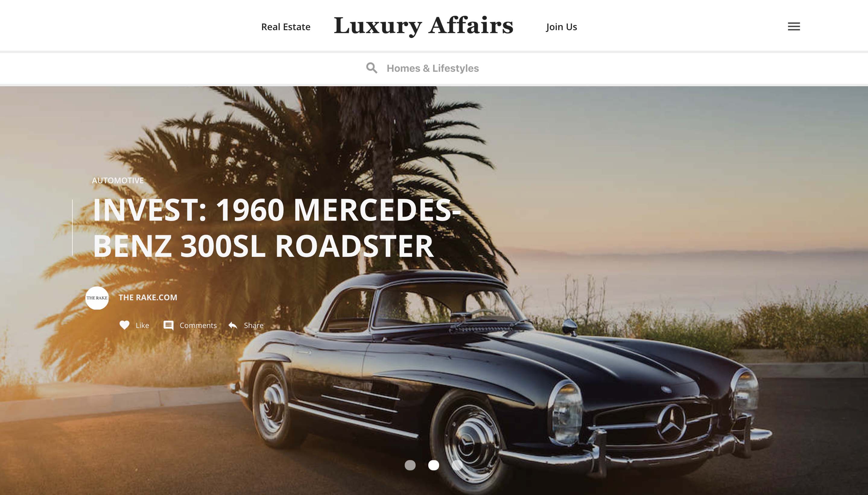Click the search magnifier icon

click(x=371, y=68)
